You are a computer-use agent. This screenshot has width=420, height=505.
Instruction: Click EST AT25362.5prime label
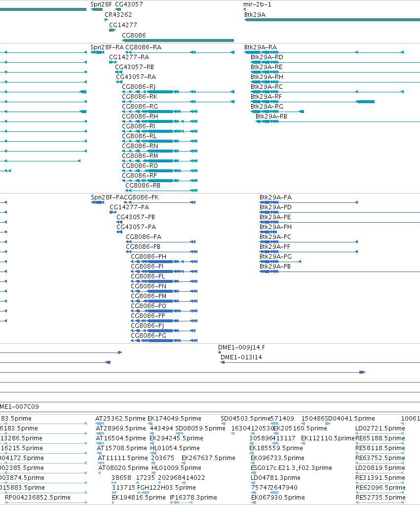120,418
